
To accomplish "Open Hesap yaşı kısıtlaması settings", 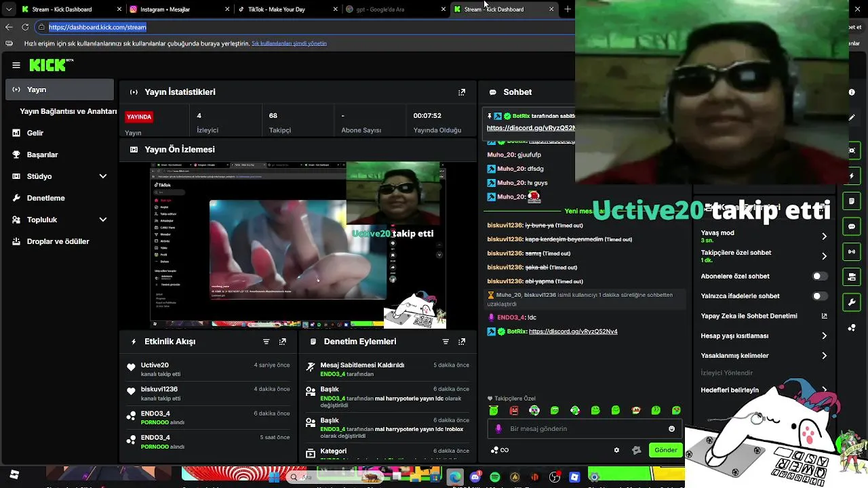I will click(764, 335).
